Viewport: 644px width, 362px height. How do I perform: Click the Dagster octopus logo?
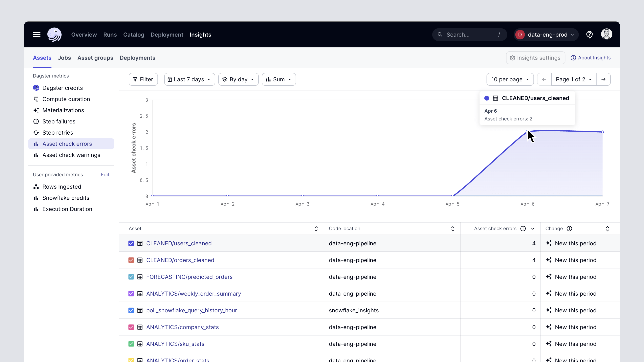pyautogui.click(x=55, y=35)
